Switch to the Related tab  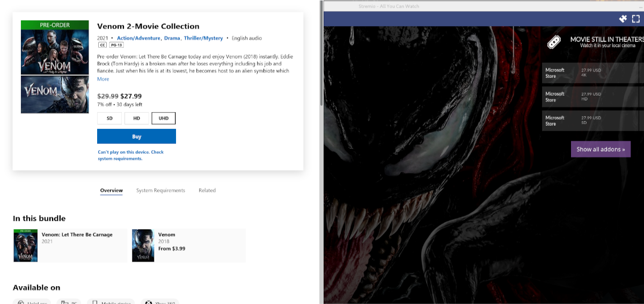coord(207,191)
